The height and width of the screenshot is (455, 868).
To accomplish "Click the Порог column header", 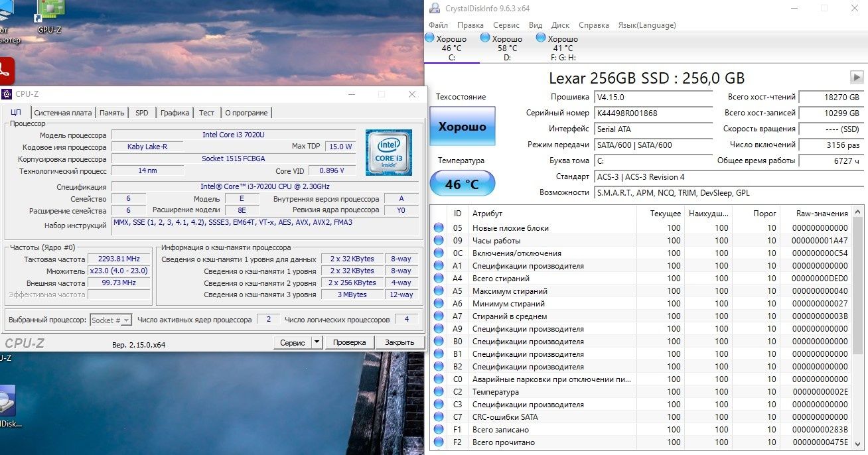I will pos(756,214).
